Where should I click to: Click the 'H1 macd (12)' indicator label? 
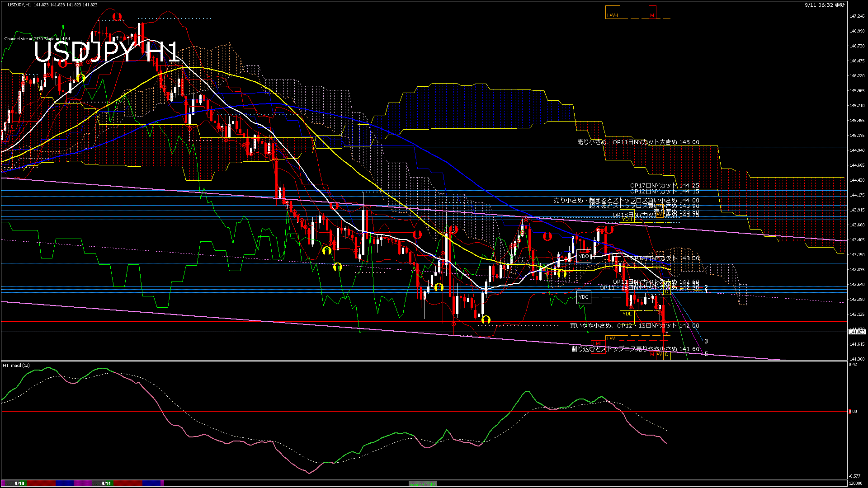[16, 366]
